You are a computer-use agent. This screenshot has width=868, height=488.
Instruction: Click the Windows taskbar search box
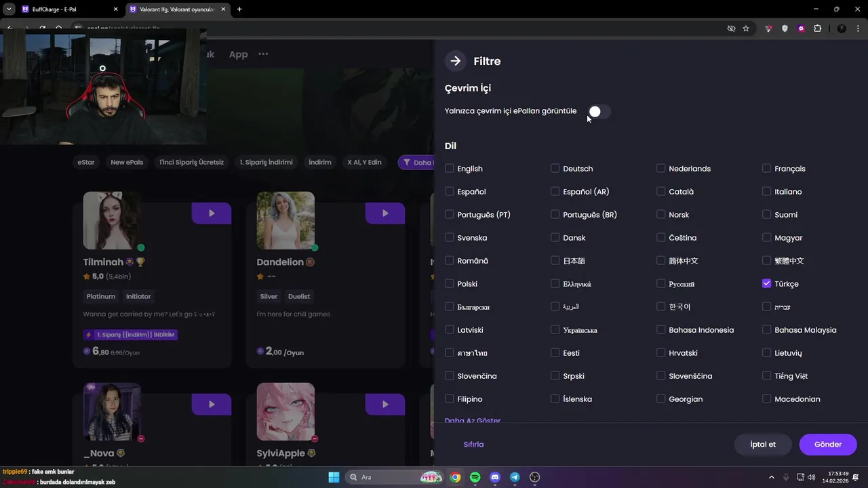395,477
